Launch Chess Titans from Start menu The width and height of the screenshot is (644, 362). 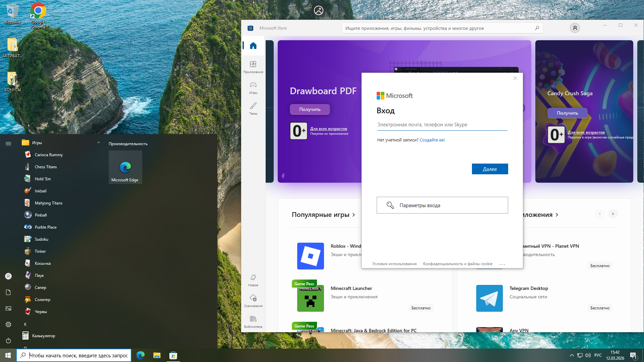click(x=46, y=167)
